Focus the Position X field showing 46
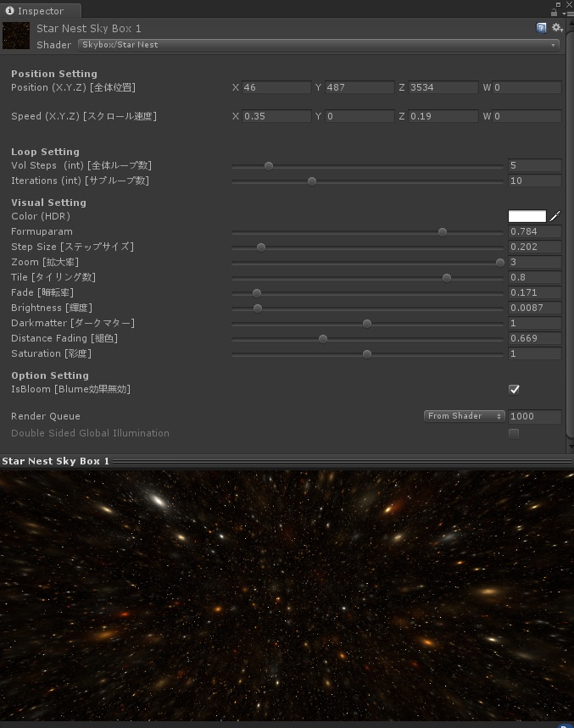Screen dimensions: 574x728 point(276,87)
